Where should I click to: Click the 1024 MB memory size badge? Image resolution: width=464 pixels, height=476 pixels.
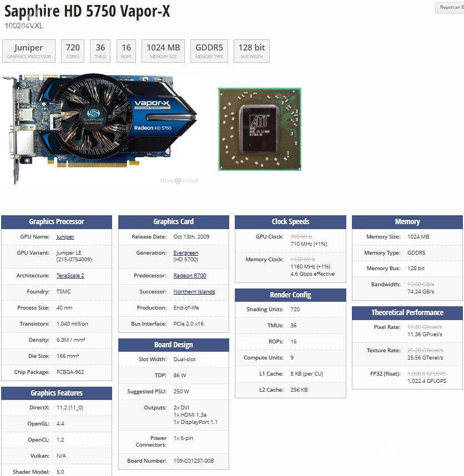tap(163, 50)
